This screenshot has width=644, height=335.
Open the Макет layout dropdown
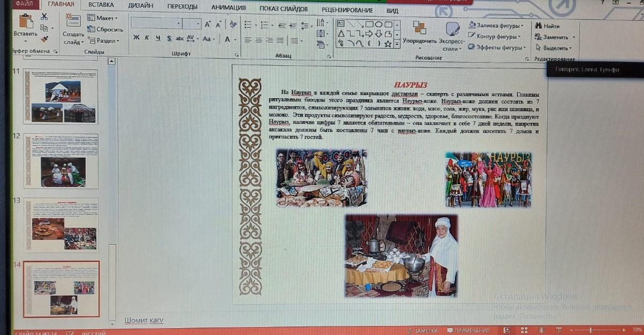(103, 18)
